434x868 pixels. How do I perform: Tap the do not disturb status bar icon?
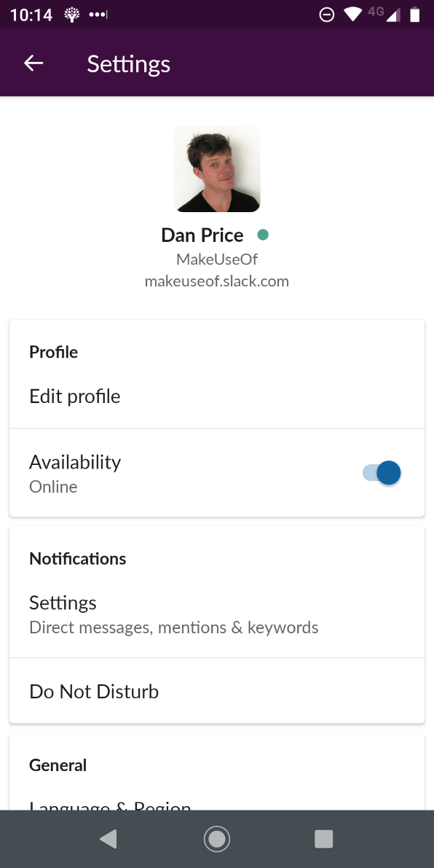tap(326, 12)
